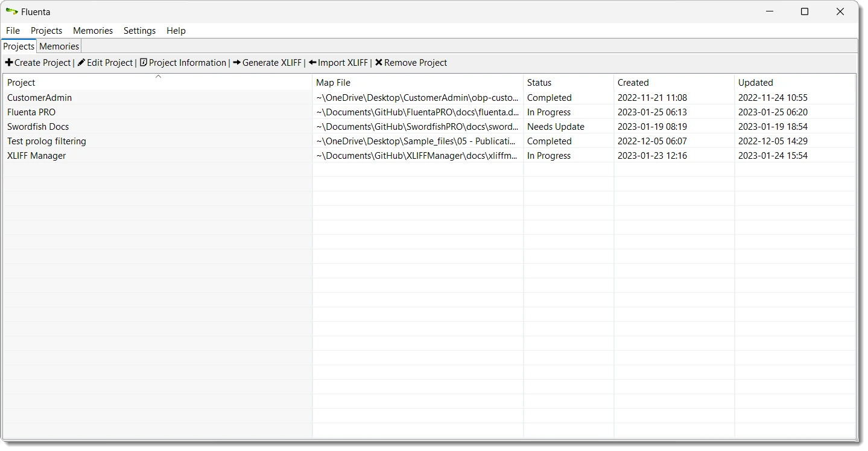Screen dimensions: 868x451
Task: Sort by the Project column header
Action: (x=158, y=83)
